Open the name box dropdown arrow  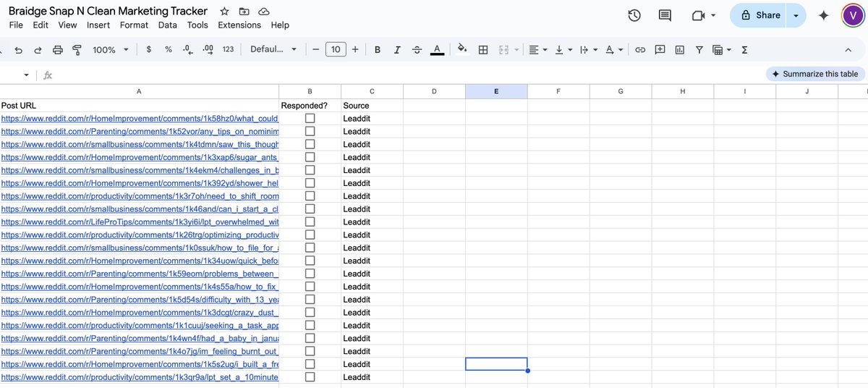click(x=27, y=75)
